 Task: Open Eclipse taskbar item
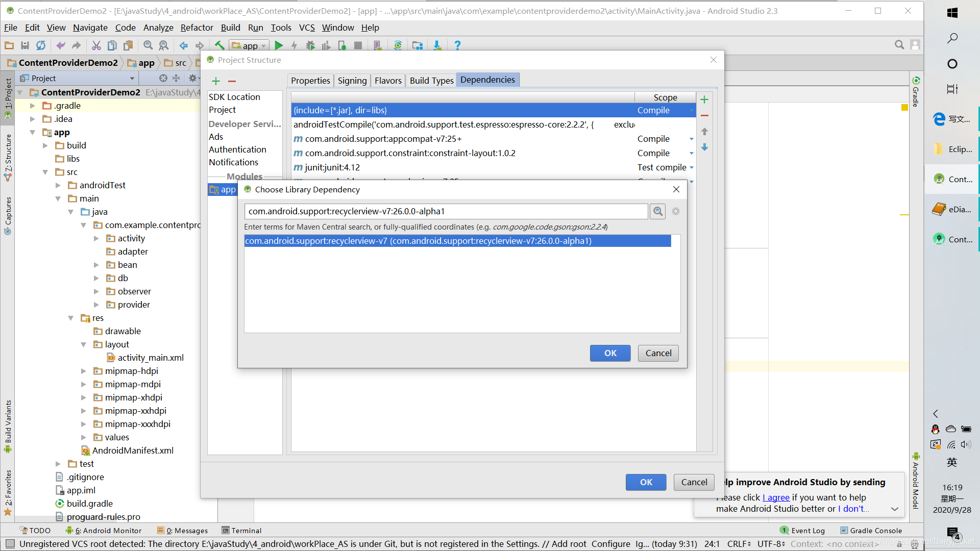[952, 149]
